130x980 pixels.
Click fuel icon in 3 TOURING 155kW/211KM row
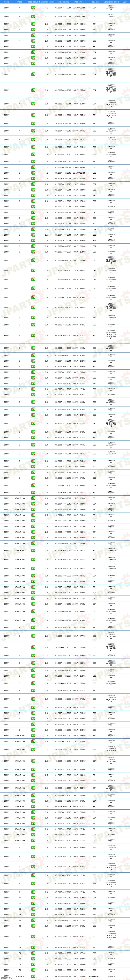pyautogui.click(x=34, y=581)
